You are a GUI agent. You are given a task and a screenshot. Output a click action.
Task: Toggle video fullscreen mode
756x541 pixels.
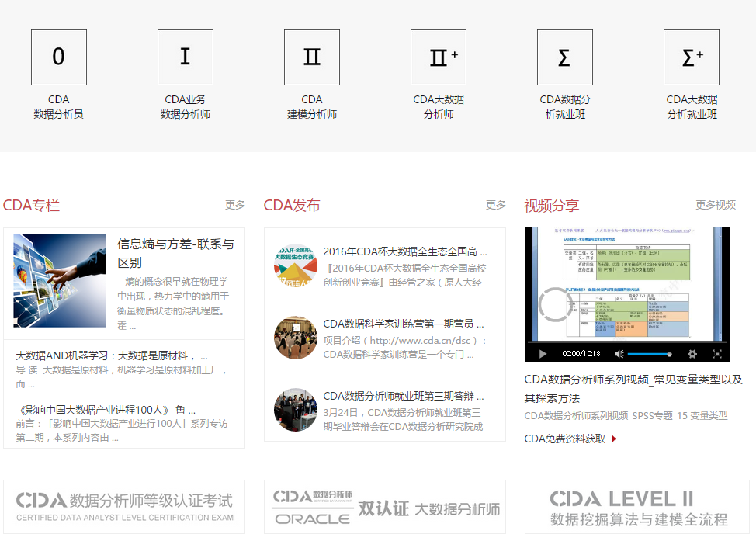pos(717,354)
